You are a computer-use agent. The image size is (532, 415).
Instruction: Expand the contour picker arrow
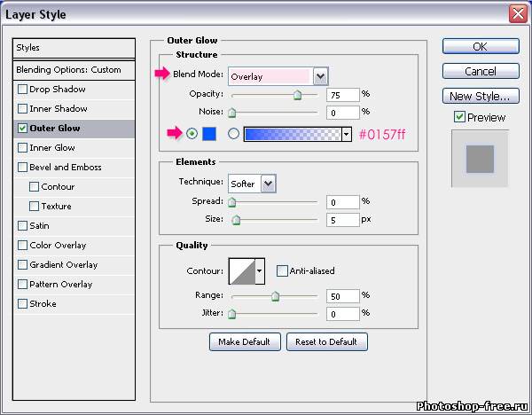tap(260, 270)
